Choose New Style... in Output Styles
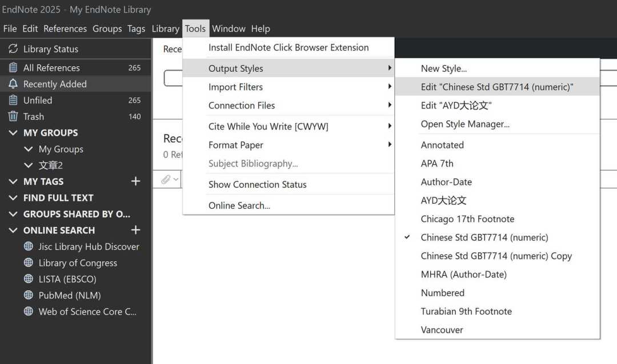The height and width of the screenshot is (364, 617). point(498,68)
